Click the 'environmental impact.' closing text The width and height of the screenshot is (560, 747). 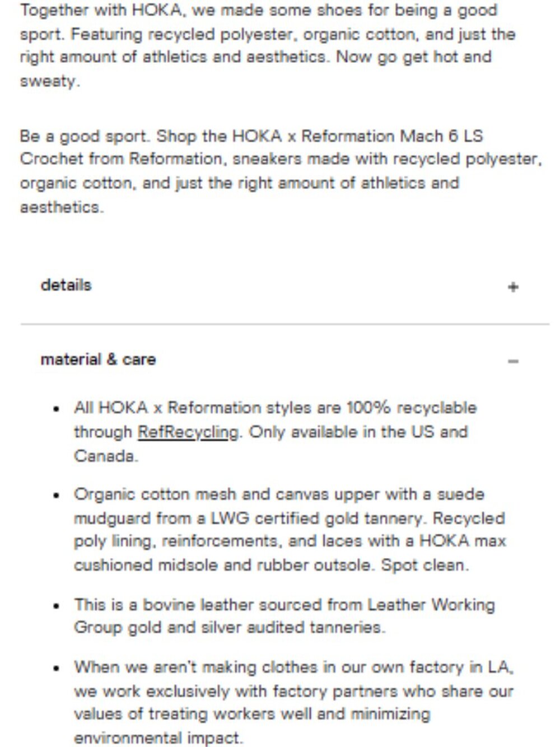click(x=158, y=737)
